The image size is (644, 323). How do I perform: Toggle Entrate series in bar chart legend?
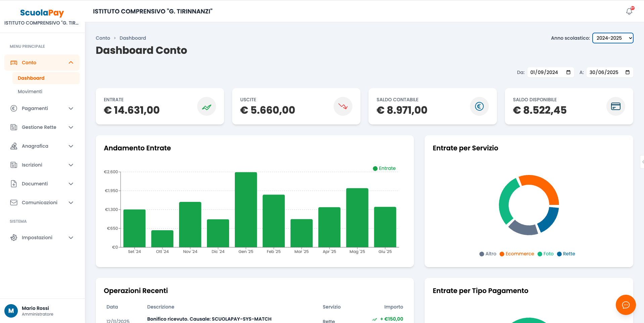point(384,168)
